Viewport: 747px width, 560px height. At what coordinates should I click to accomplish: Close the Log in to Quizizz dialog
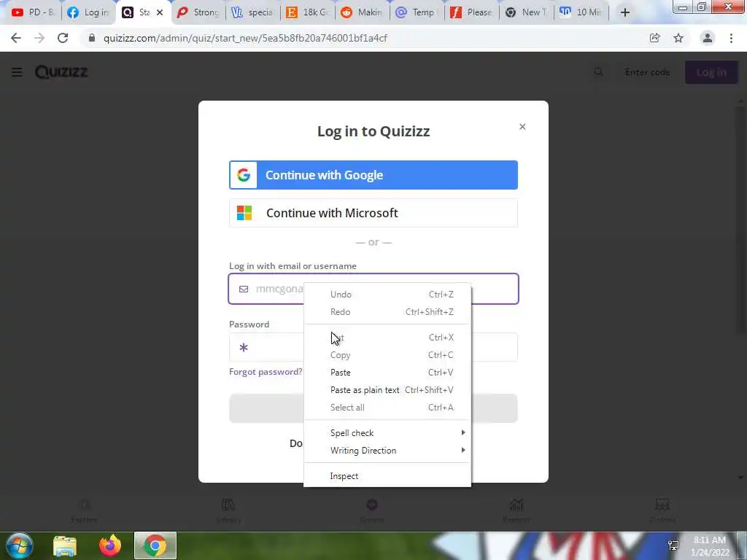522,127
